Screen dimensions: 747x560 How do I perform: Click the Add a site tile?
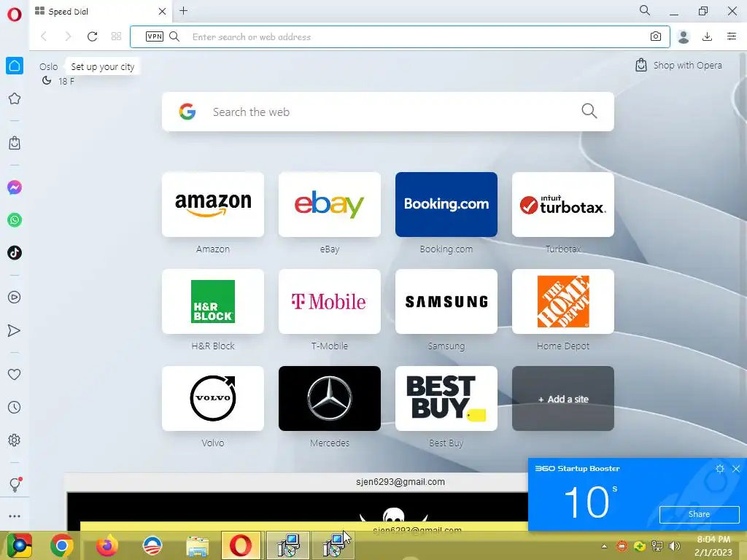click(563, 399)
